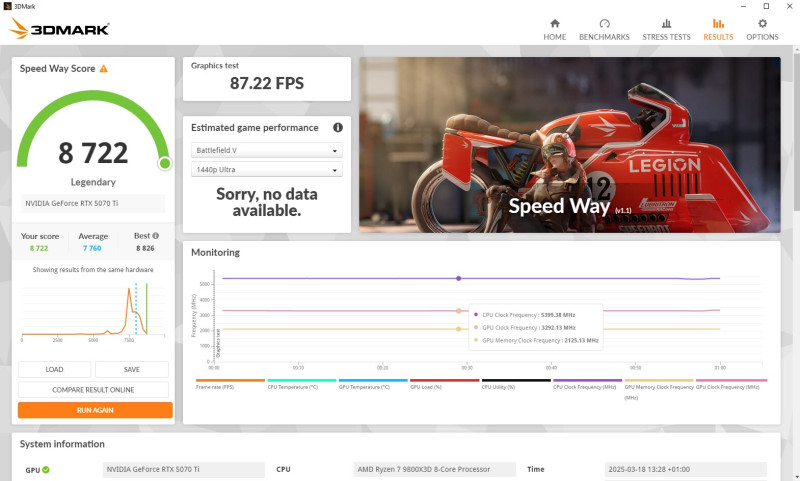Click the purple CPU clock chart marker
Viewport: 800px width, 481px height.
[459, 279]
